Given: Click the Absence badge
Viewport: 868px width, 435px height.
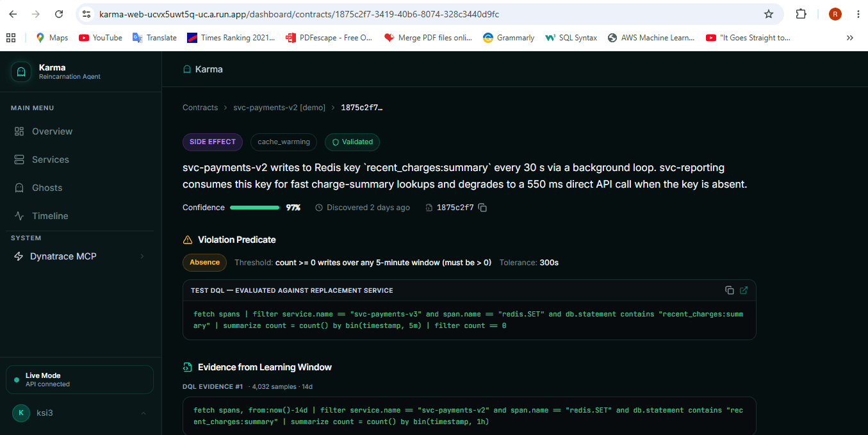Looking at the screenshot, I should coord(205,262).
